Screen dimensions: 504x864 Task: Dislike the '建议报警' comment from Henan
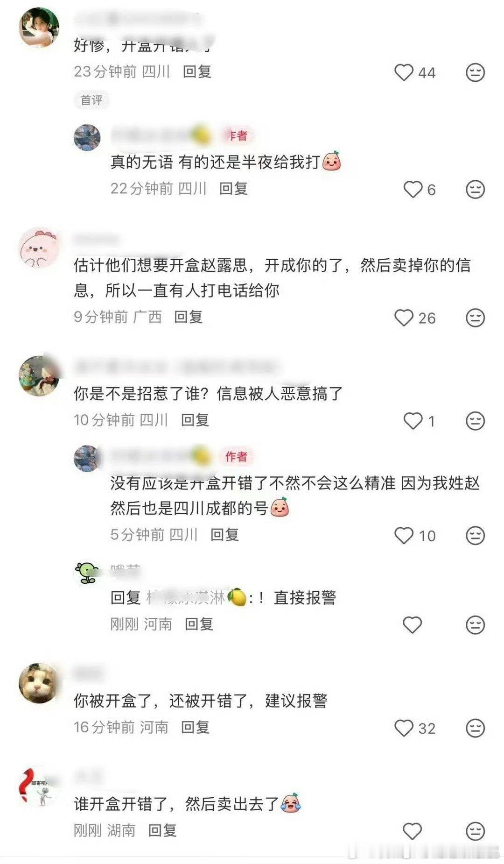coord(475,728)
